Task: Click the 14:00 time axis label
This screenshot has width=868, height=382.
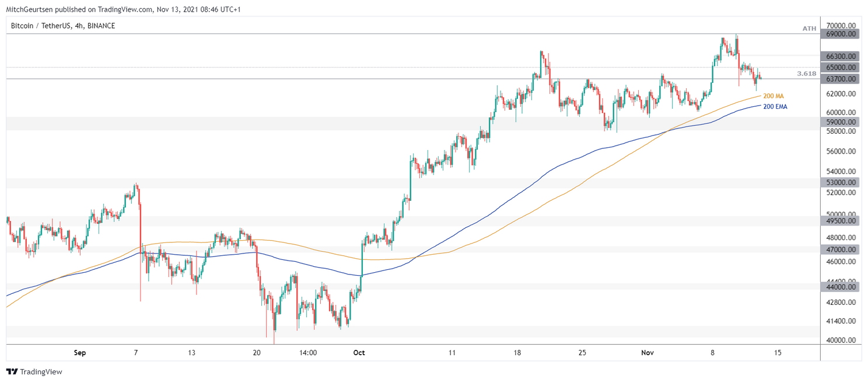Action: pyautogui.click(x=307, y=353)
